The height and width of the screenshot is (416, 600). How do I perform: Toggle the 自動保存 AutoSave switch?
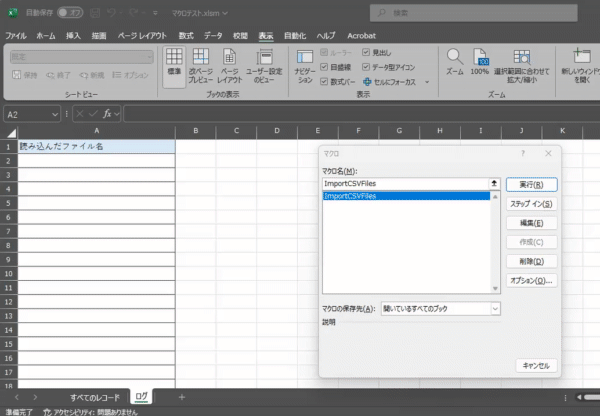70,13
